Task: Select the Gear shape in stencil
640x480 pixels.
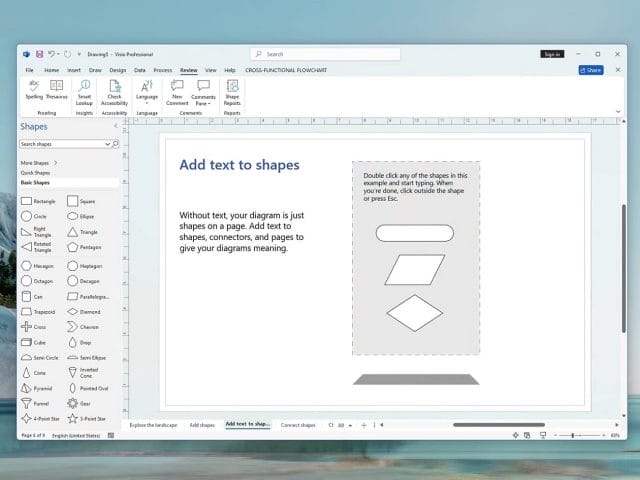Action: coord(74,403)
